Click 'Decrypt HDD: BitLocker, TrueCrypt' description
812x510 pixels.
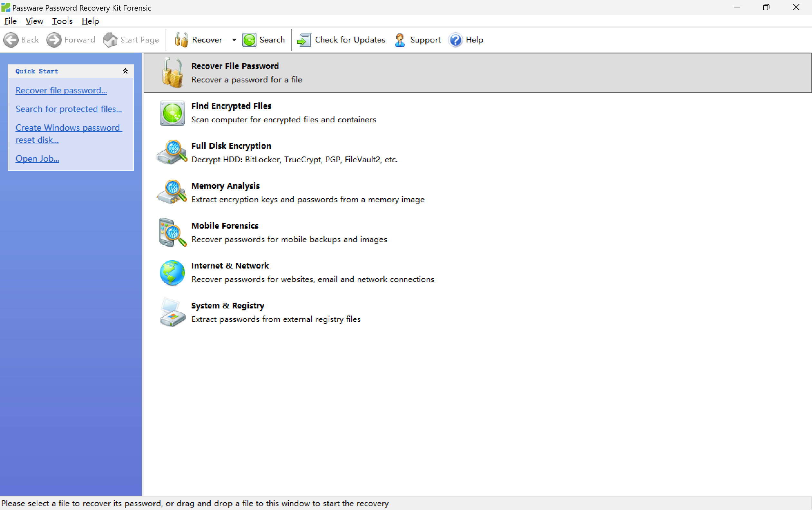click(x=295, y=159)
